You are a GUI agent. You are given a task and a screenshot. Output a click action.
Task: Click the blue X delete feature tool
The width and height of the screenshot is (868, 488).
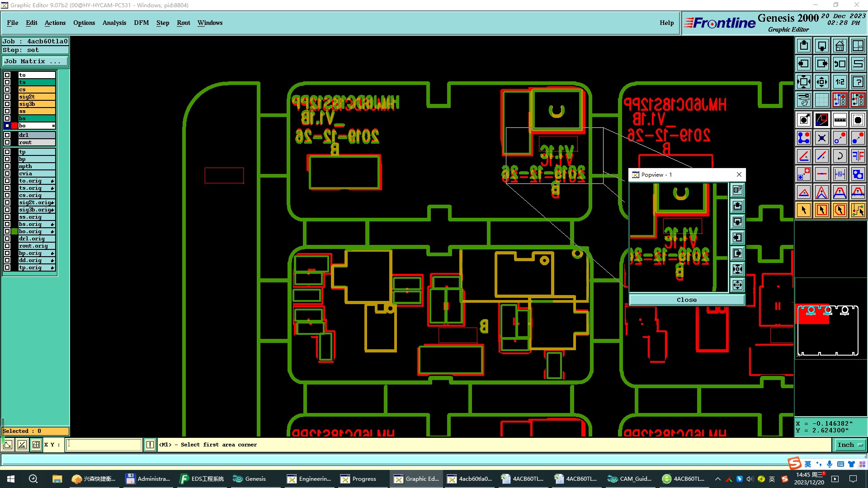821,138
